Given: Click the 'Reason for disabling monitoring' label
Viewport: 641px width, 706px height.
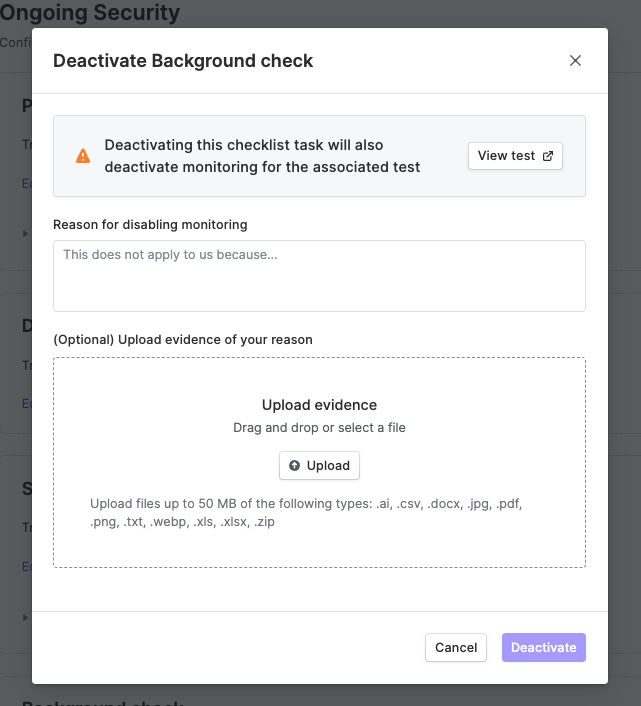Looking at the screenshot, I should [150, 224].
